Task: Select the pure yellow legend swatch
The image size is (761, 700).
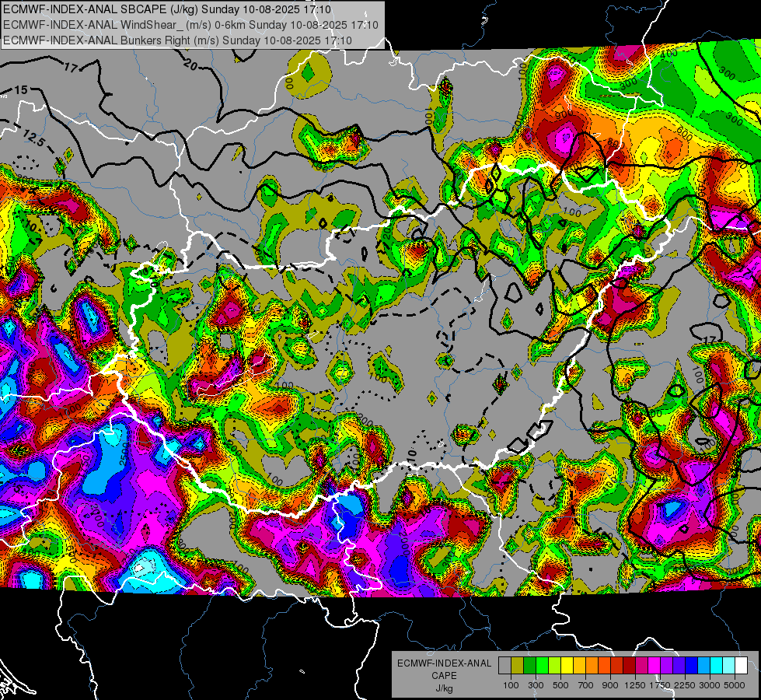Action: pyautogui.click(x=567, y=666)
